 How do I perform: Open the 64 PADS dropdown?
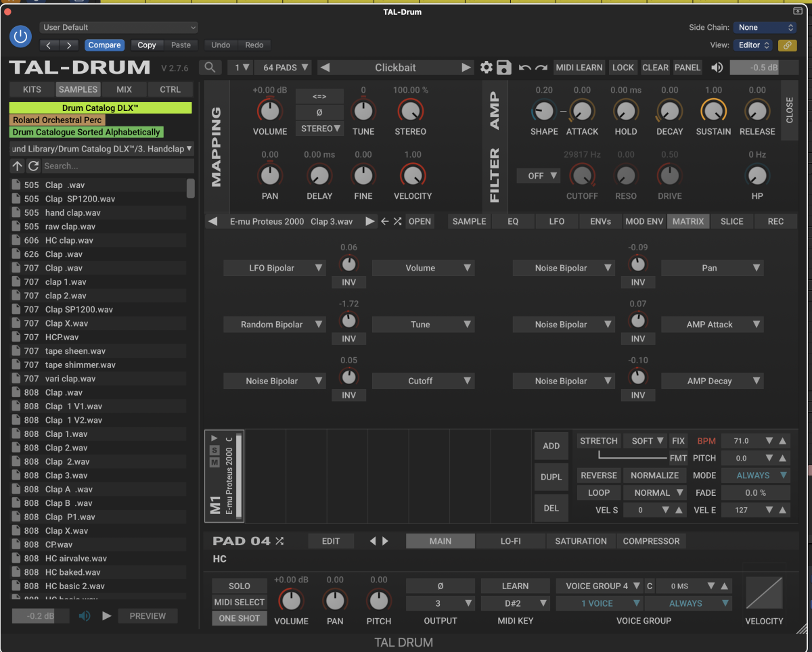click(286, 68)
